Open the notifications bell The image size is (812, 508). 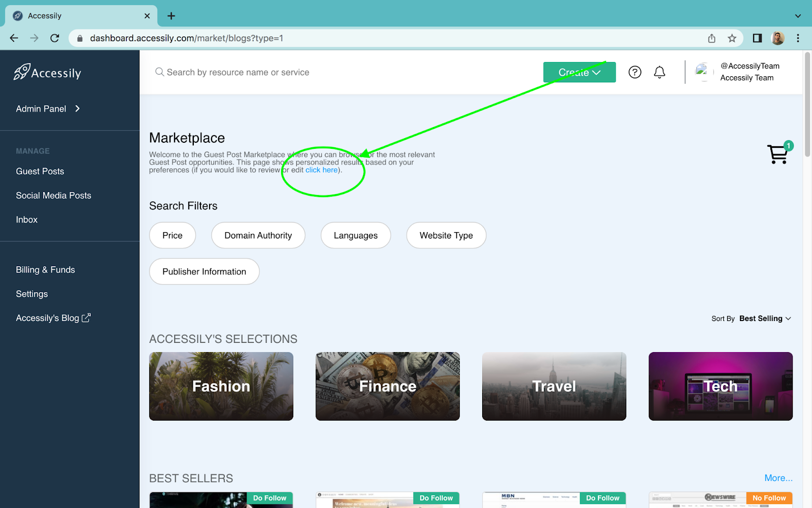point(659,72)
